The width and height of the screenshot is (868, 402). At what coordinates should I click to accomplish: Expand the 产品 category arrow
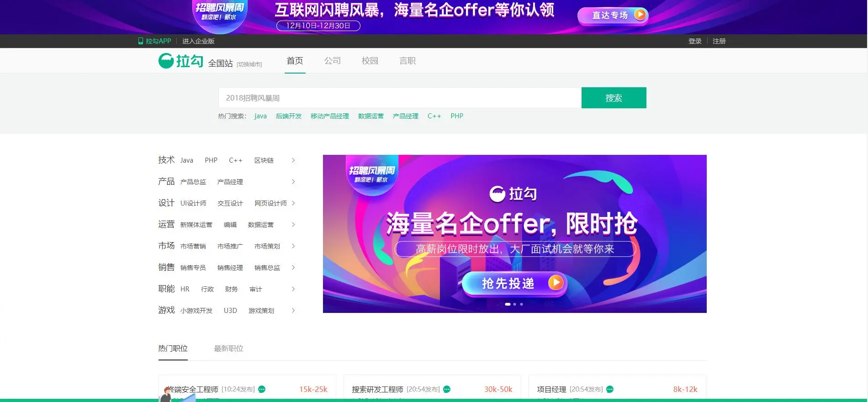pyautogui.click(x=293, y=182)
